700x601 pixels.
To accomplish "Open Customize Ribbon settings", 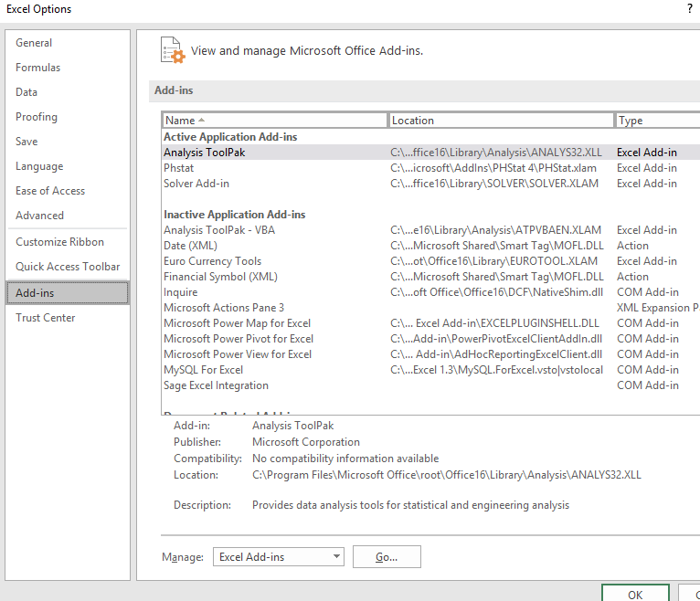I will click(x=59, y=242).
